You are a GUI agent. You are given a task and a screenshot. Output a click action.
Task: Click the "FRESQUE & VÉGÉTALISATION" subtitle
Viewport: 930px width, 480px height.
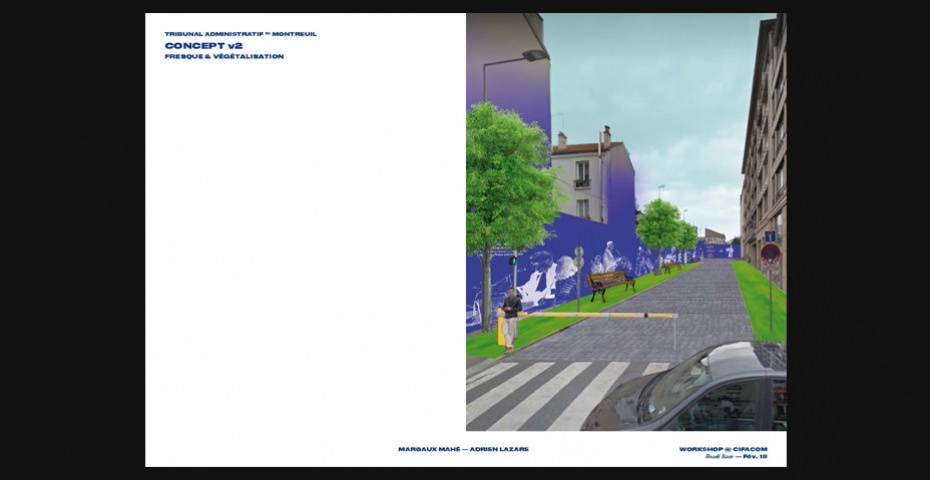point(224,57)
